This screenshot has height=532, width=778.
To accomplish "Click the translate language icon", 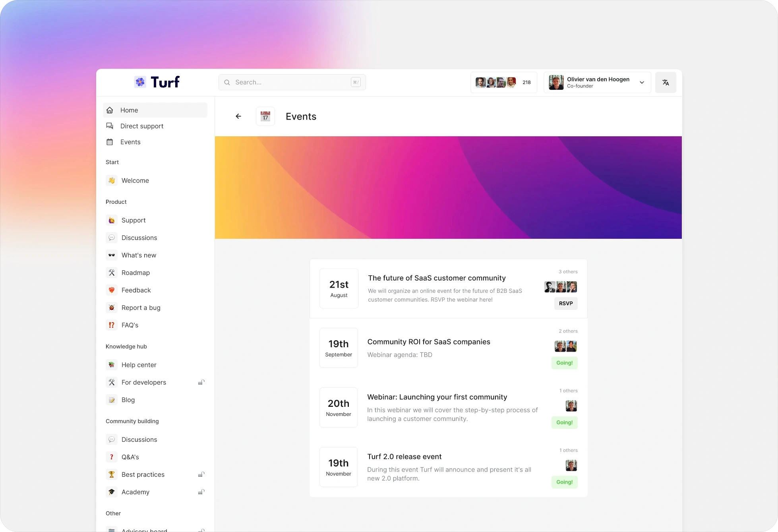I will click(x=665, y=82).
